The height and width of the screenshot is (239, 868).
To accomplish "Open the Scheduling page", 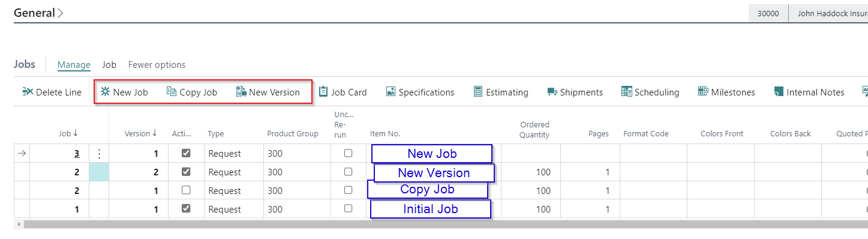I will [x=650, y=92].
